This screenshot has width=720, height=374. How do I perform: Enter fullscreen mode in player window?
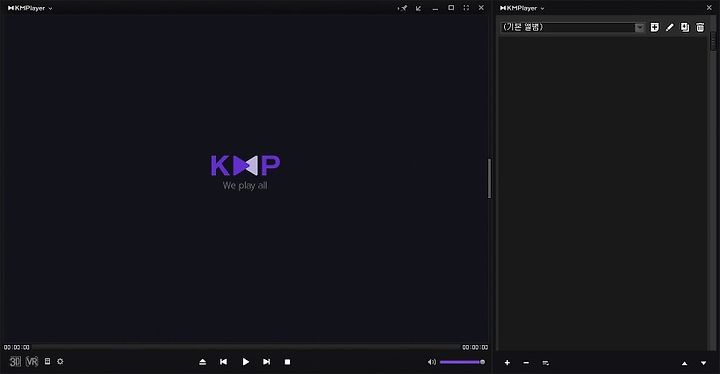tap(466, 8)
